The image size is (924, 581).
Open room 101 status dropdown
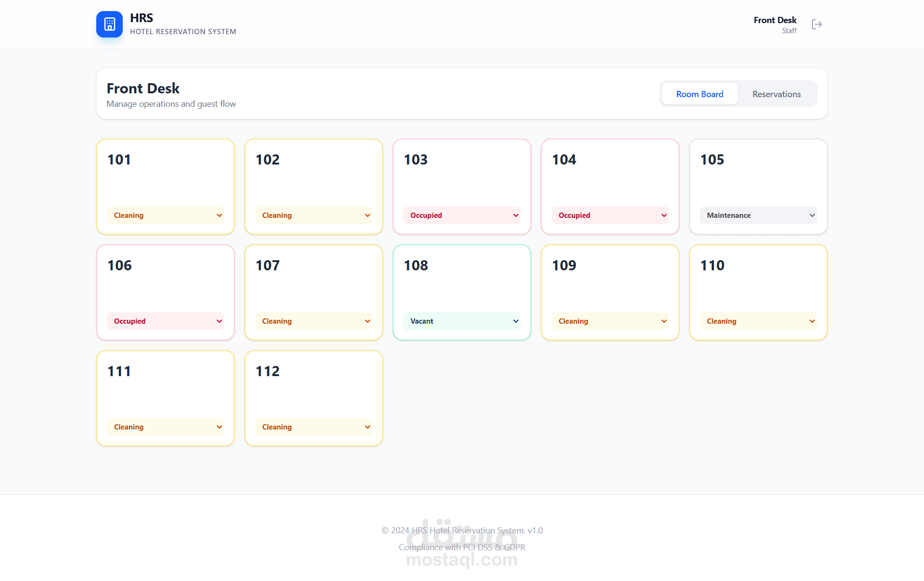tap(165, 215)
